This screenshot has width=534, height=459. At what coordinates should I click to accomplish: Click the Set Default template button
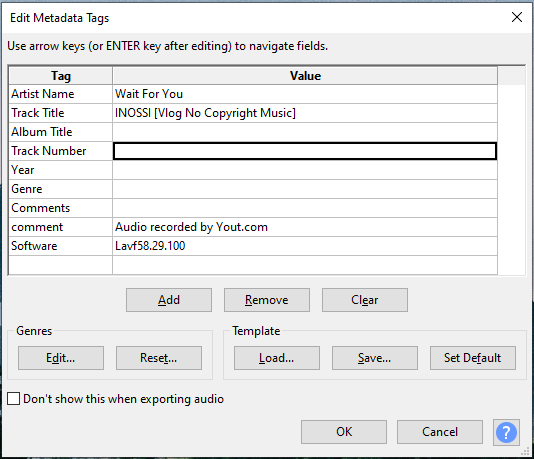tap(473, 358)
